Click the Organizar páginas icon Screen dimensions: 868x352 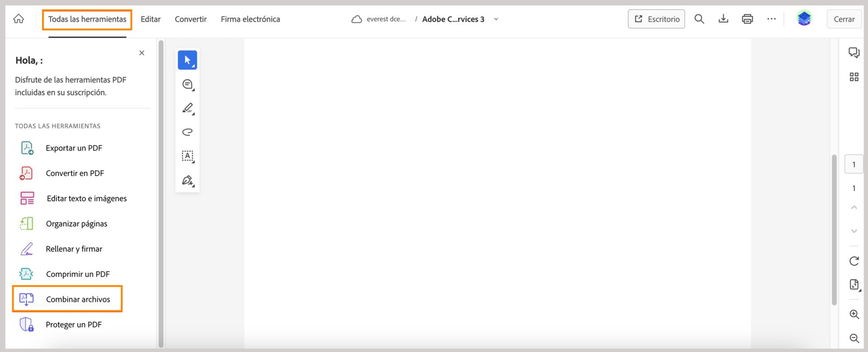coord(27,224)
